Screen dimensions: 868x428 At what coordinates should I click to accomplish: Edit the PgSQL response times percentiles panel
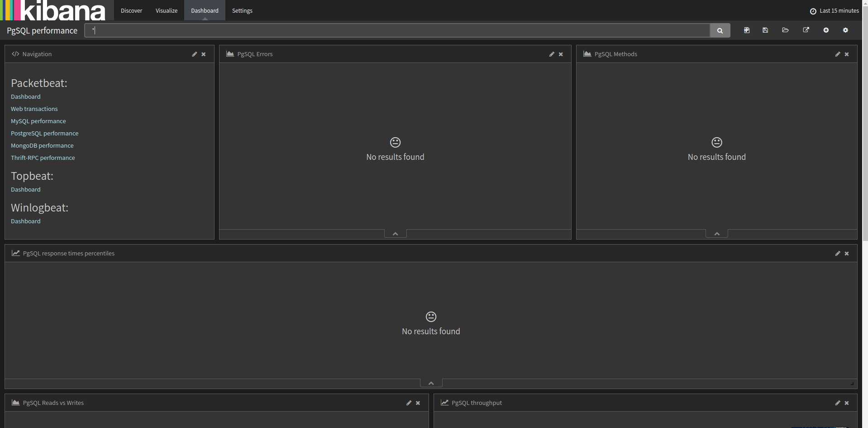coord(838,254)
